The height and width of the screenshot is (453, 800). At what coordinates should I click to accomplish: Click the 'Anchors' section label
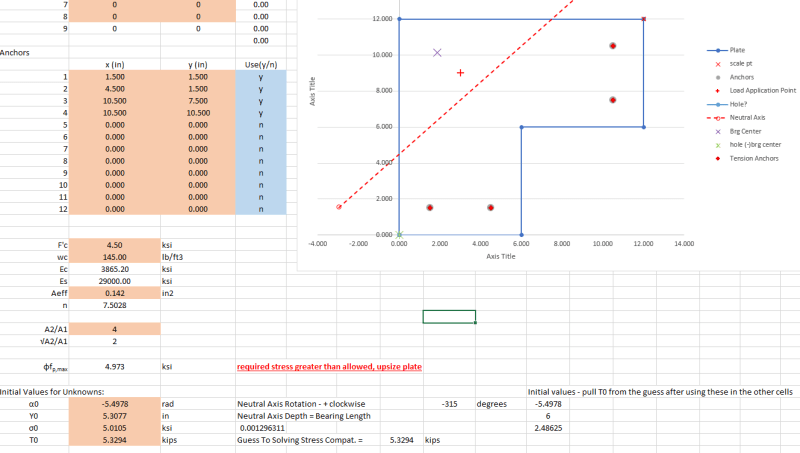coord(15,53)
